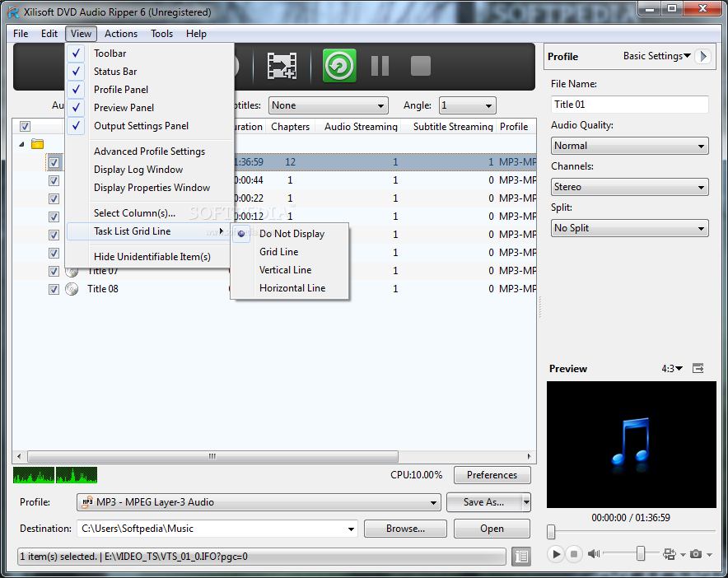Click the CPU usage green graph
Image resolution: width=728 pixels, height=578 pixels.
pos(55,475)
